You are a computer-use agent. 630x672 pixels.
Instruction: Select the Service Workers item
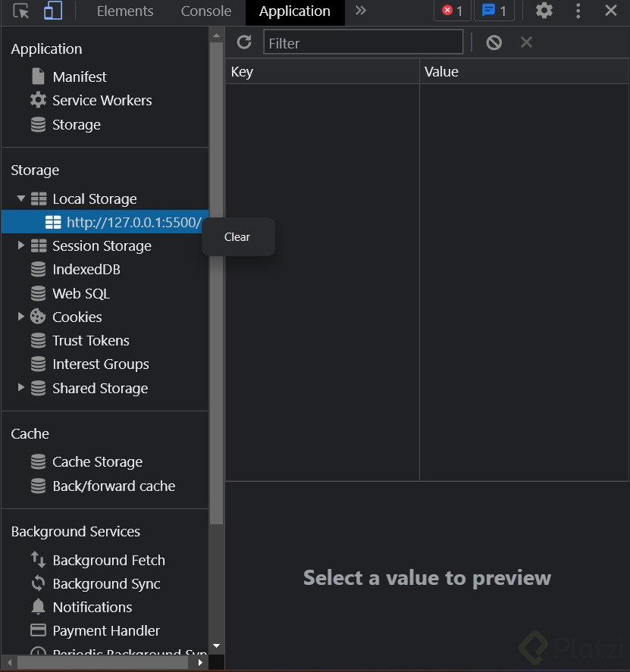pos(102,100)
